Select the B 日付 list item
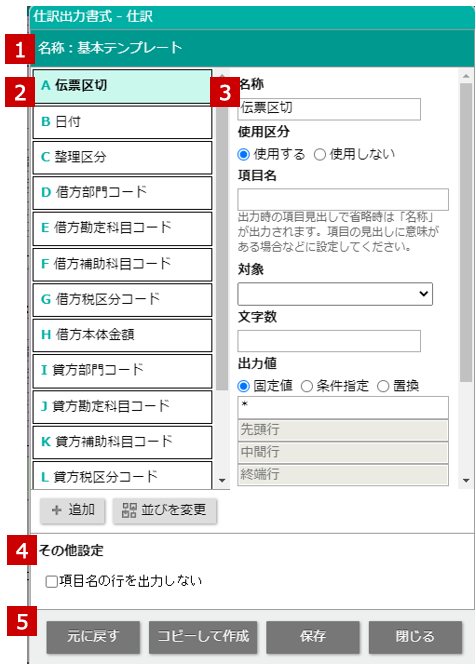The height and width of the screenshot is (664, 476). click(122, 122)
